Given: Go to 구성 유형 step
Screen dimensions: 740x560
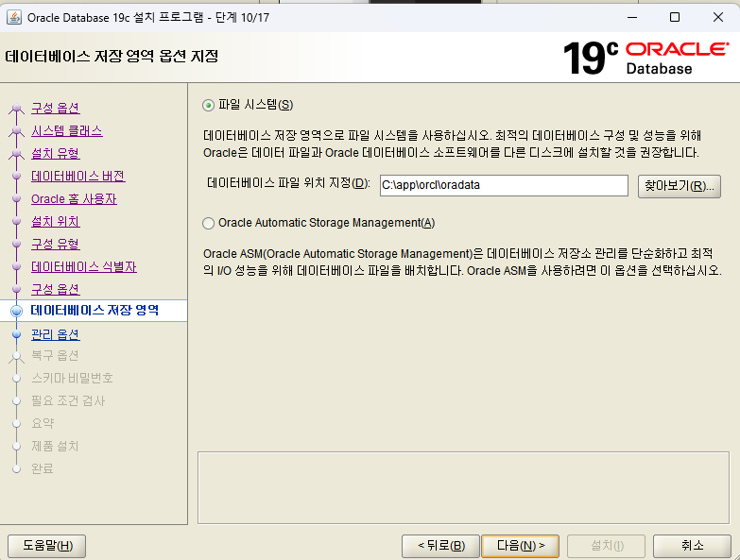Looking at the screenshot, I should pyautogui.click(x=55, y=245).
